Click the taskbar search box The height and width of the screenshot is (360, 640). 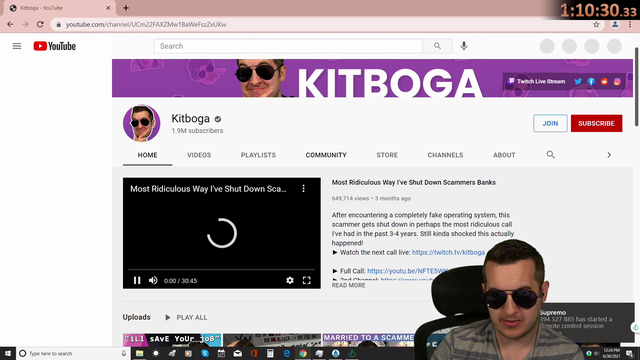[73, 353]
